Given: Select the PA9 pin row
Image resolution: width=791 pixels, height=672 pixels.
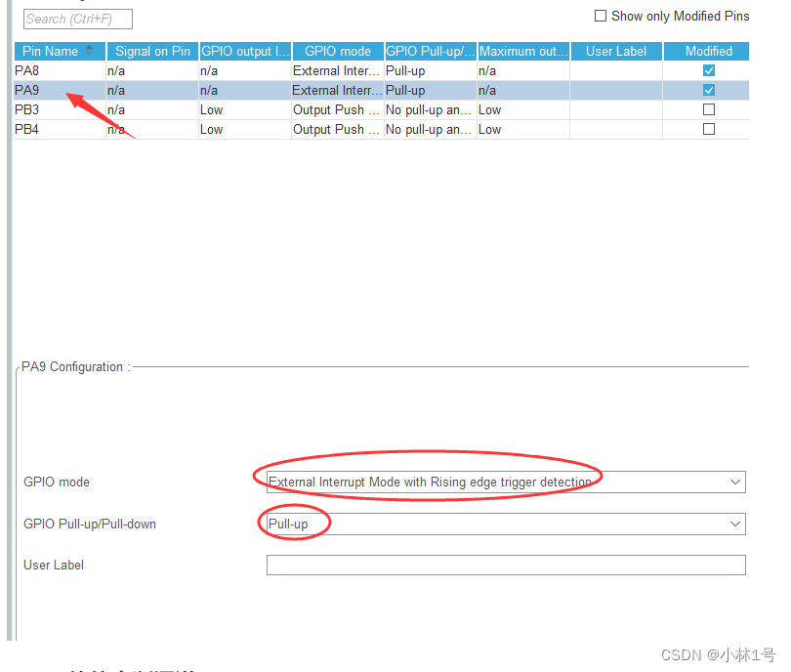Looking at the screenshot, I should click(382, 90).
